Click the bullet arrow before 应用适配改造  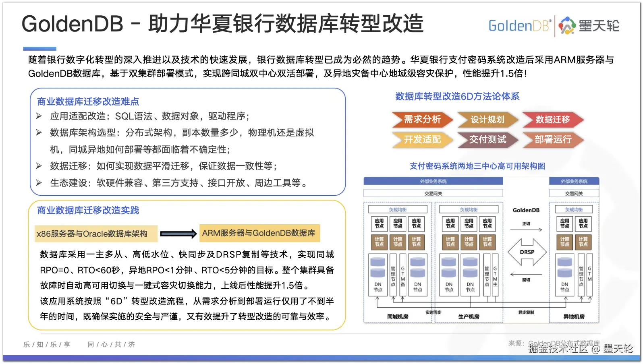point(39,116)
